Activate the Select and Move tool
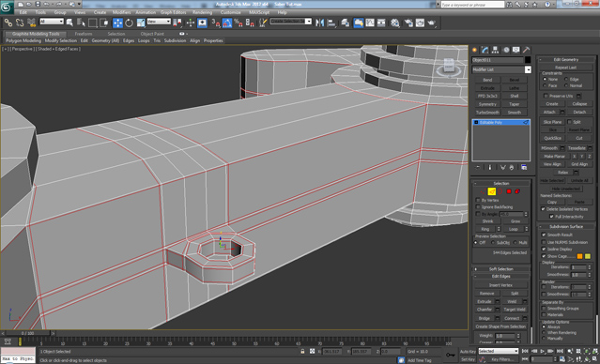Screen dimensions: 600x364 118,23
